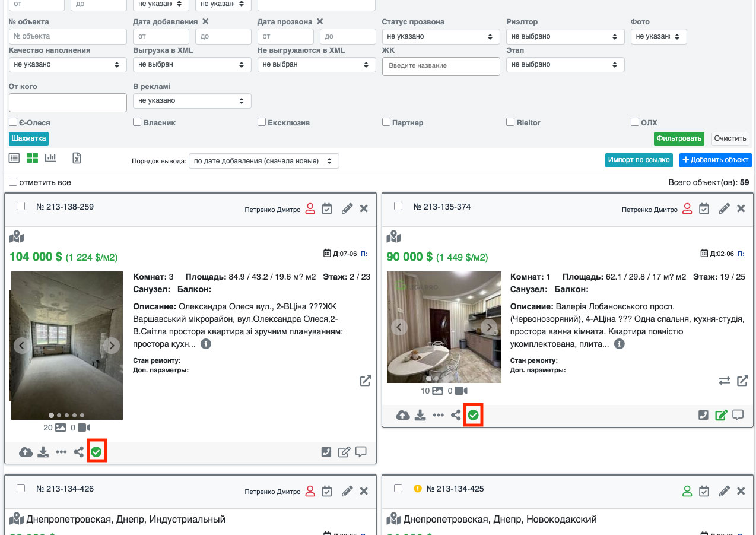This screenshot has height=535, width=756.
Task: Tick the Ексклюзив checkbox
Action: coord(262,122)
